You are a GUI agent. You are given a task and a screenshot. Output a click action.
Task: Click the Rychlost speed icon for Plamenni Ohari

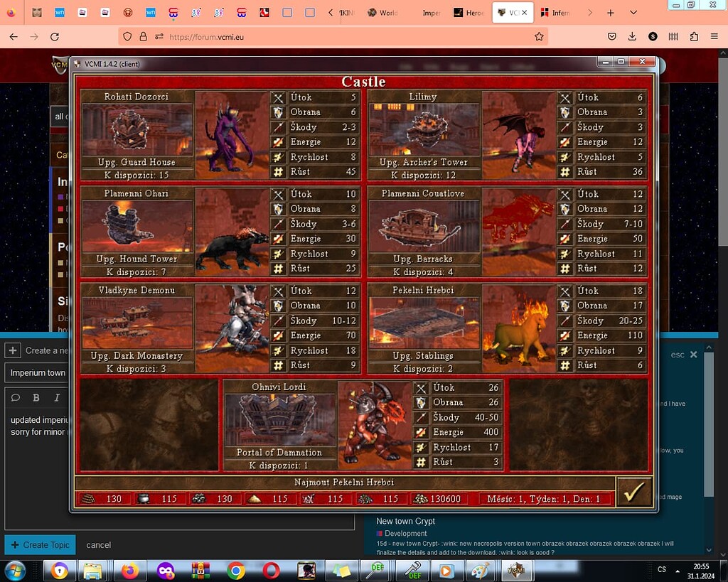pos(277,254)
